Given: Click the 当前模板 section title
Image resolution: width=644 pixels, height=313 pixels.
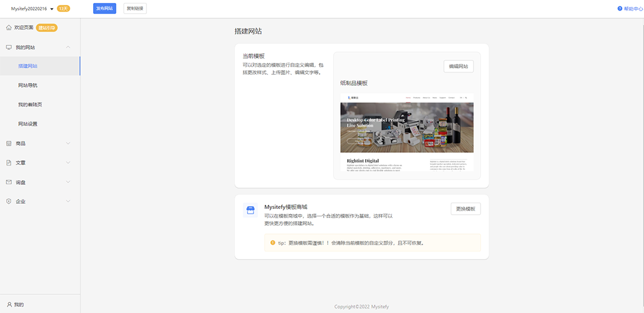Looking at the screenshot, I should point(254,56).
